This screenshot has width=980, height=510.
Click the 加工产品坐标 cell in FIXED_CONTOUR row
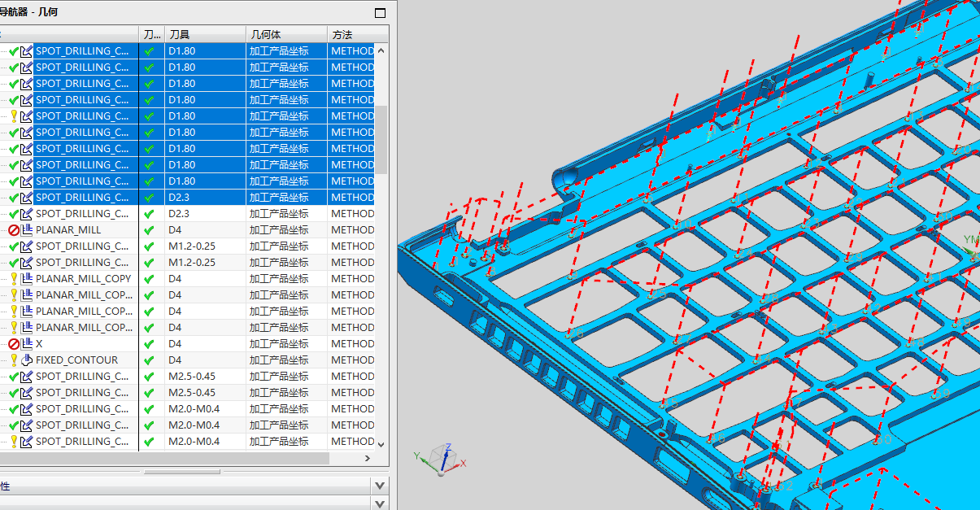[x=279, y=360]
